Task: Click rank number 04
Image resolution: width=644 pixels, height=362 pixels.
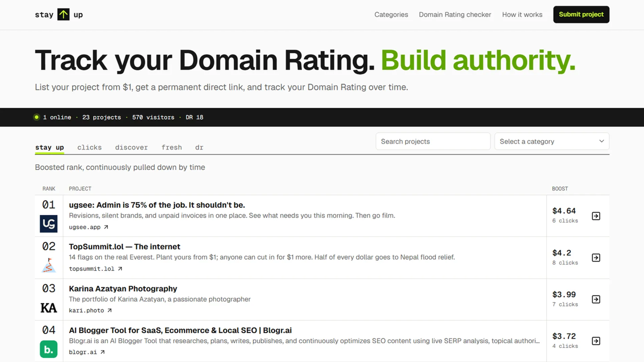Action: (49, 330)
